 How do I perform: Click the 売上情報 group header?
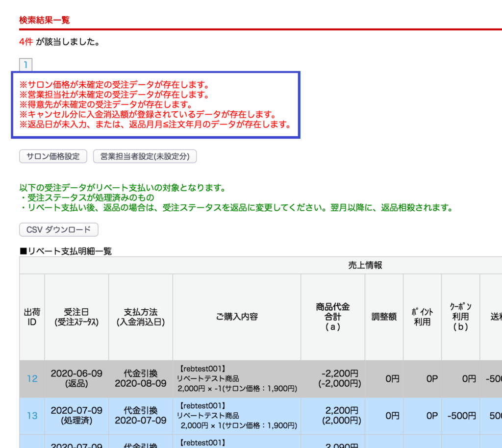(365, 265)
